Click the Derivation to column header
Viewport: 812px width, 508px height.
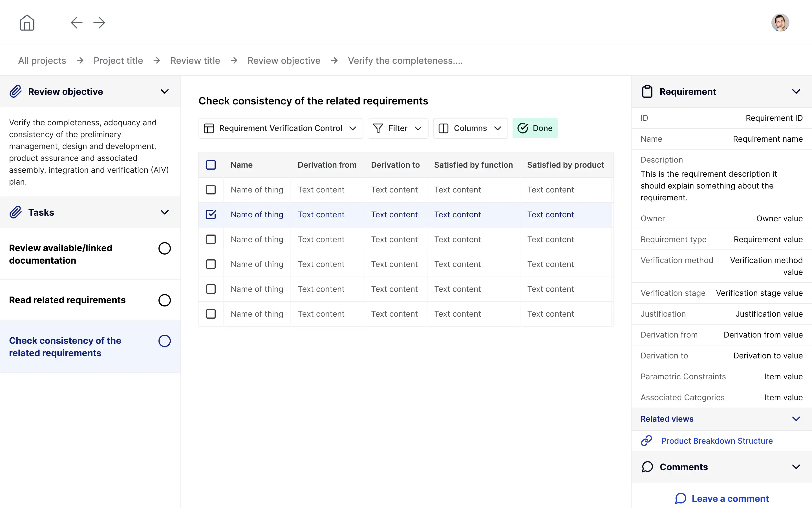pyautogui.click(x=395, y=165)
